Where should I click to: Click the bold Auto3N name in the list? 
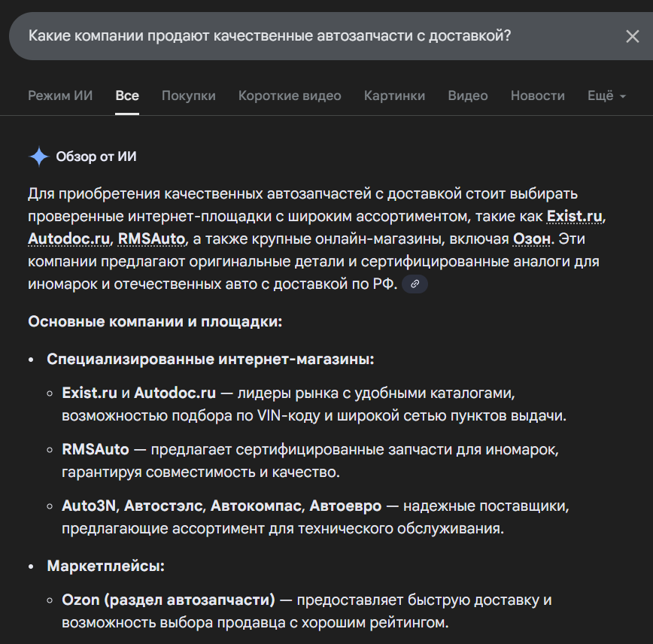90,506
